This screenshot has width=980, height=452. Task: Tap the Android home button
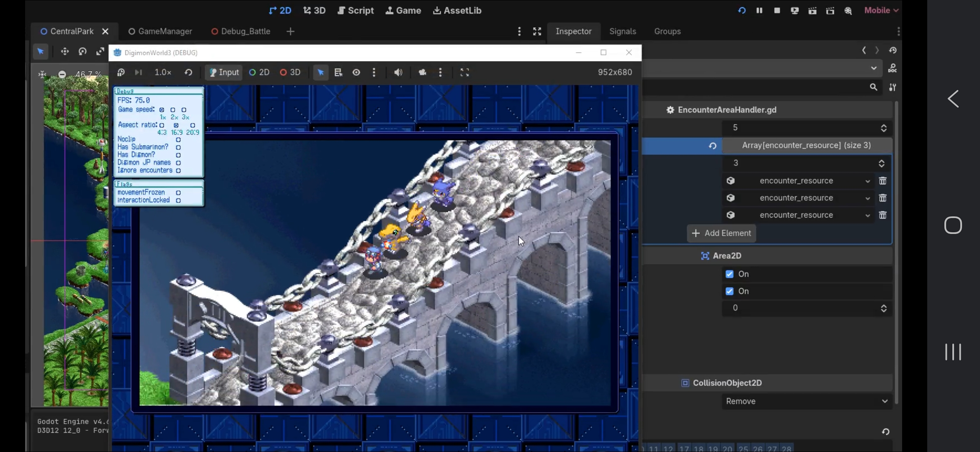pyautogui.click(x=953, y=226)
